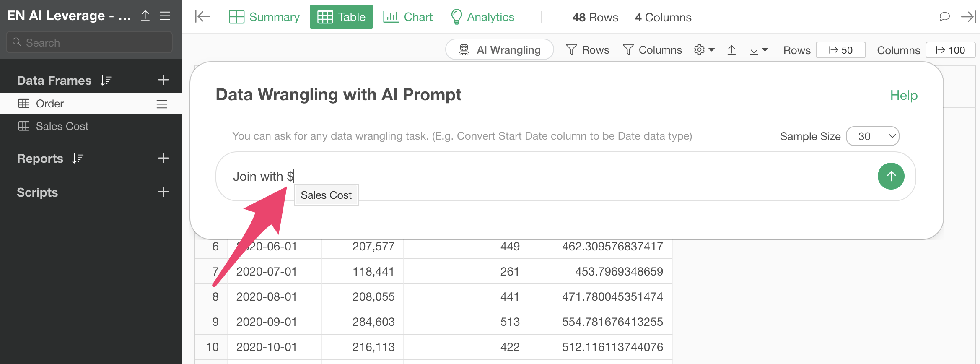This screenshot has height=364, width=980.
Task: Switch to the Summary tab
Action: (x=264, y=17)
